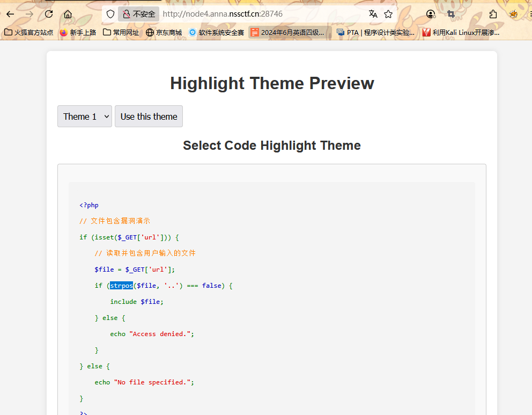Click the 不安全 connection warning badge
Screen dimensions: 532x415
click(x=139, y=14)
